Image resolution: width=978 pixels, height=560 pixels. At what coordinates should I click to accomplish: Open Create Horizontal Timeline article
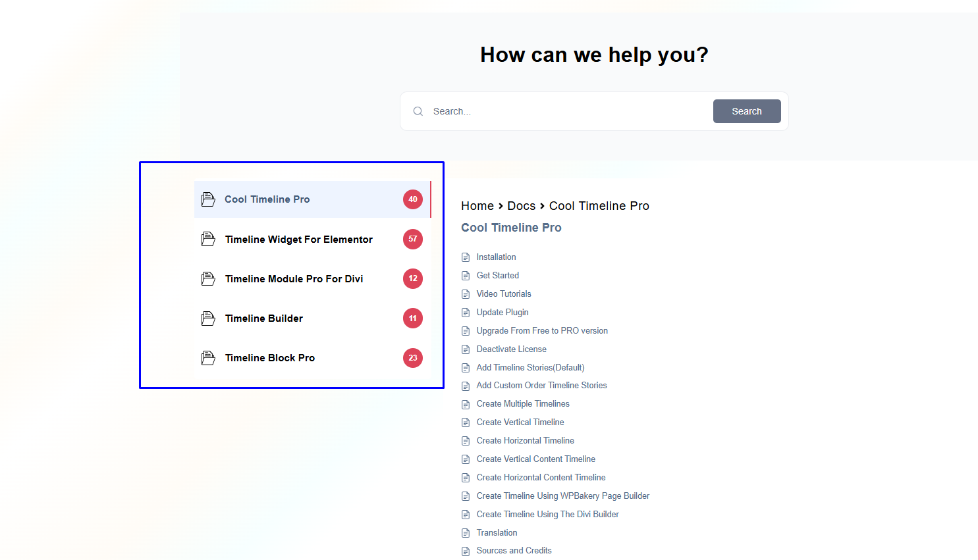click(x=526, y=441)
